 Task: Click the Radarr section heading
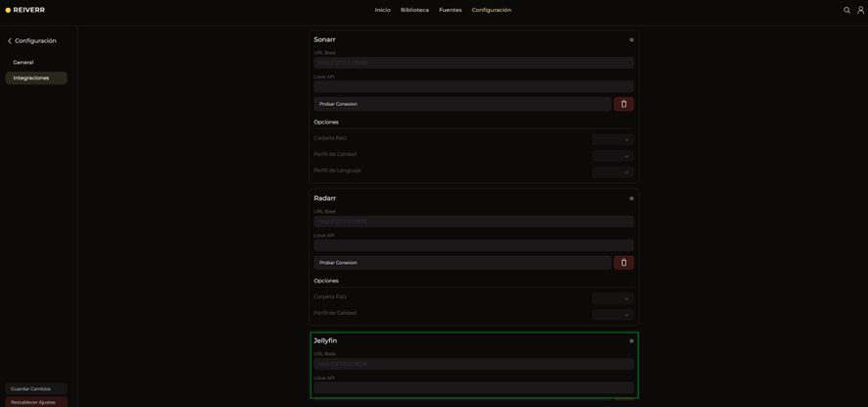[x=325, y=198]
